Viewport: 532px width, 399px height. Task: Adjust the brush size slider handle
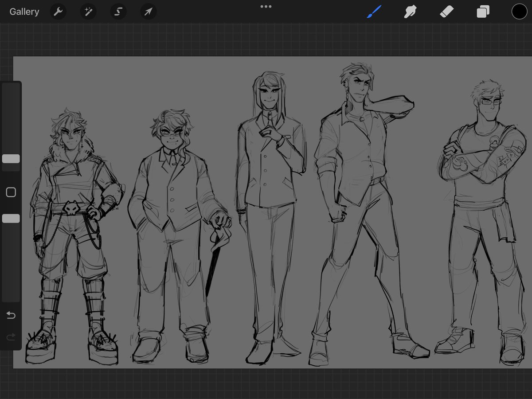coord(11,159)
